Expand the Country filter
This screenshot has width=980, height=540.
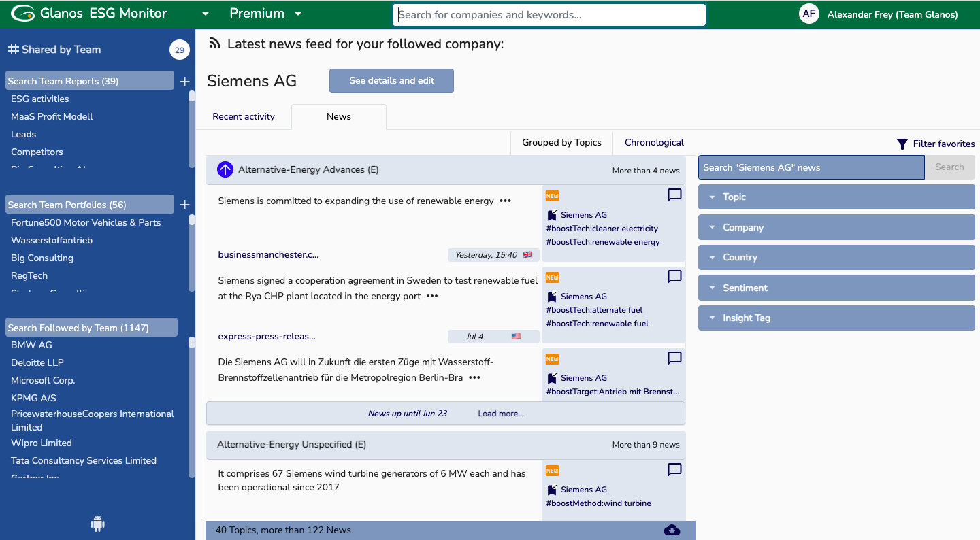click(x=836, y=258)
